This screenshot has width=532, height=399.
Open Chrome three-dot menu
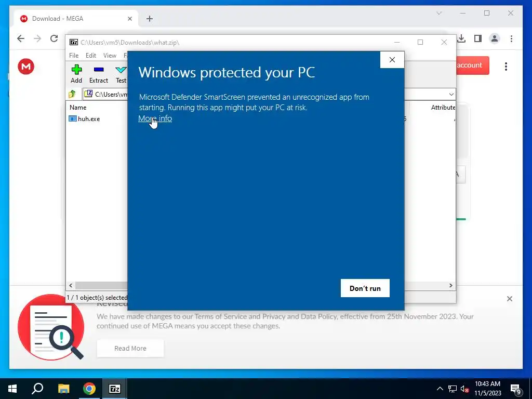(511, 38)
